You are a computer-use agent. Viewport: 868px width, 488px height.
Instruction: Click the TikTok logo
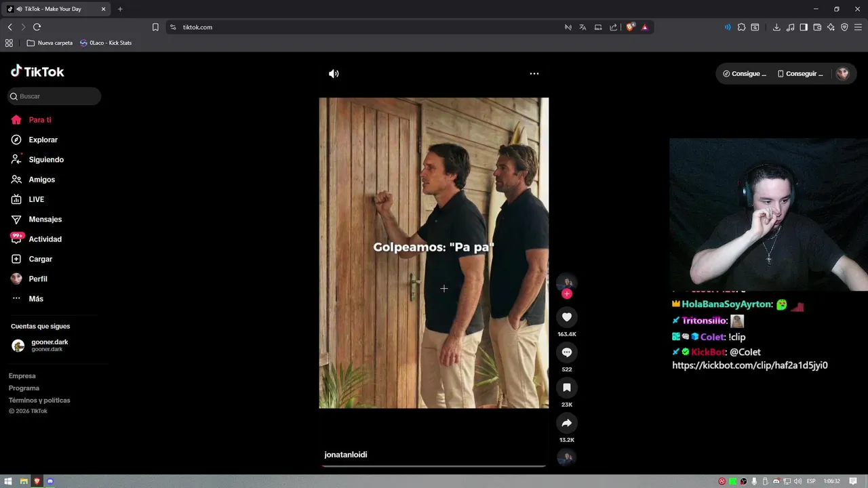click(37, 71)
